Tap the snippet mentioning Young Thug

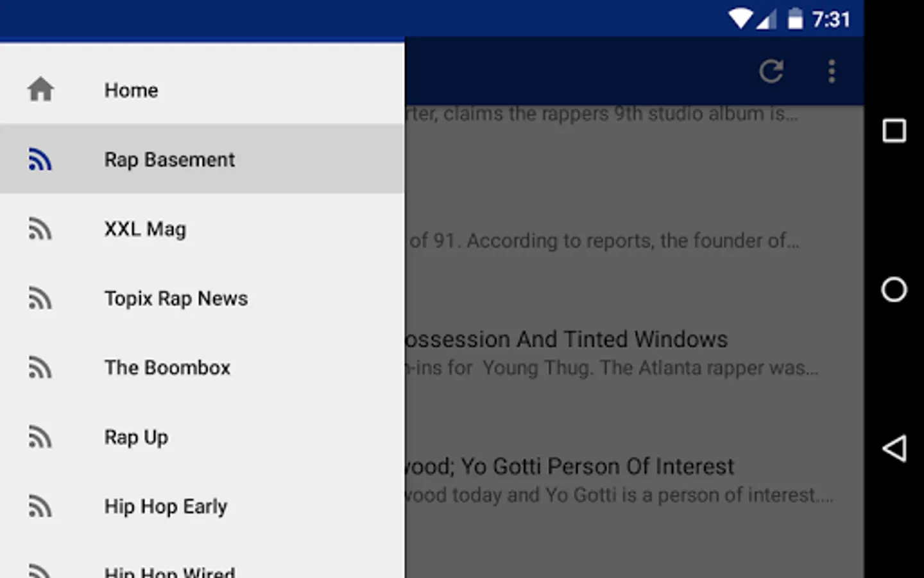pos(612,368)
